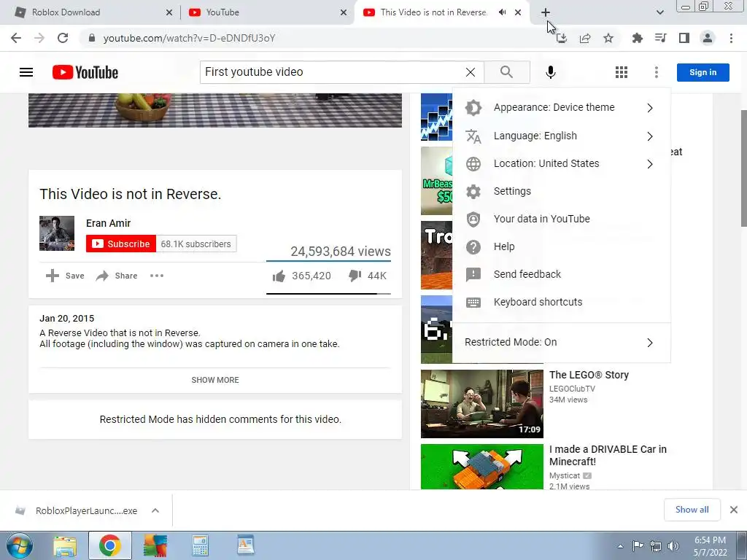This screenshot has height=560, width=747.
Task: Select Send feedback menu entry
Action: click(561, 274)
